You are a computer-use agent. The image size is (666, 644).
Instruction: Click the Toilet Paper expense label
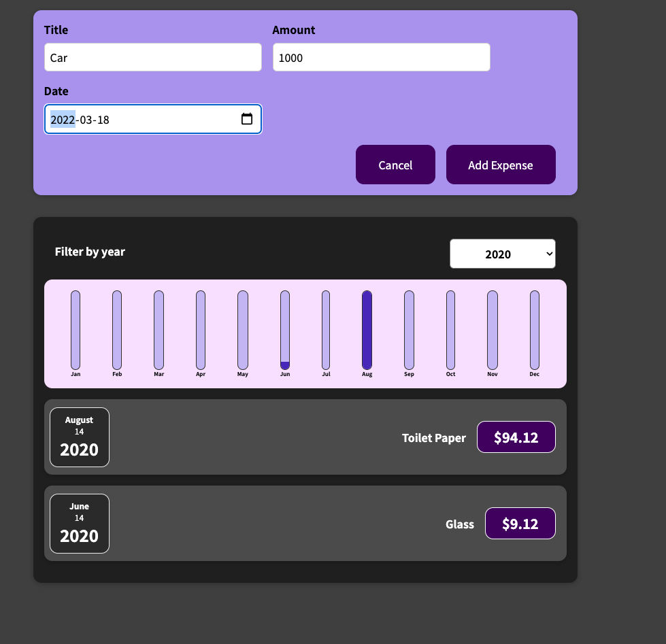[x=433, y=438]
